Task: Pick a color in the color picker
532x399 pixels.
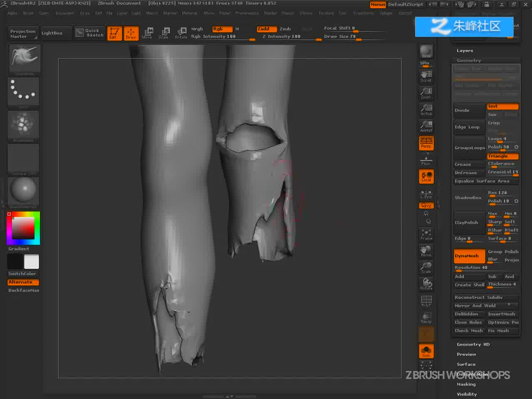Action: click(x=23, y=228)
